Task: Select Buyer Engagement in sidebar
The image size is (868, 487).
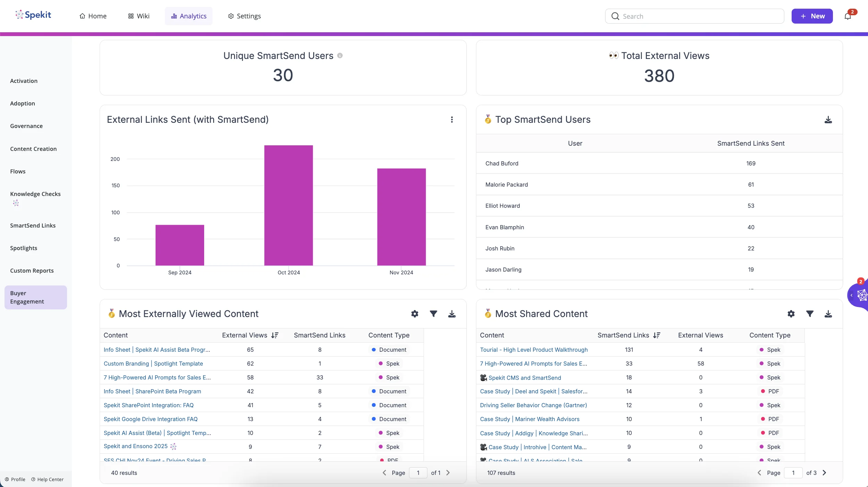Action: (x=36, y=297)
